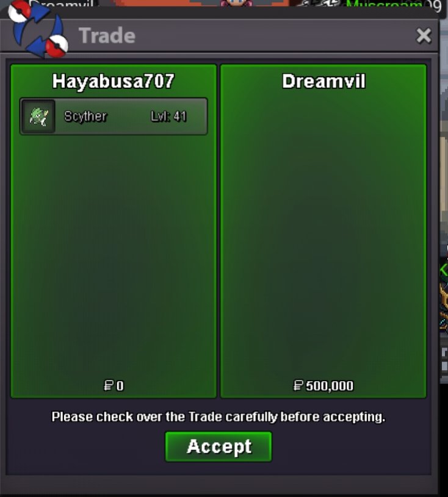
Task: Accept the trade
Action: click(x=219, y=446)
